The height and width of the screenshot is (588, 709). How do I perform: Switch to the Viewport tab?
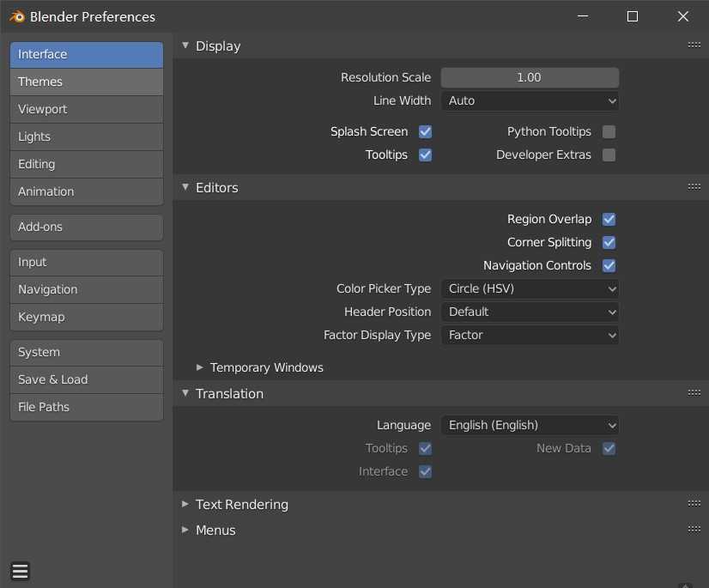pyautogui.click(x=87, y=110)
